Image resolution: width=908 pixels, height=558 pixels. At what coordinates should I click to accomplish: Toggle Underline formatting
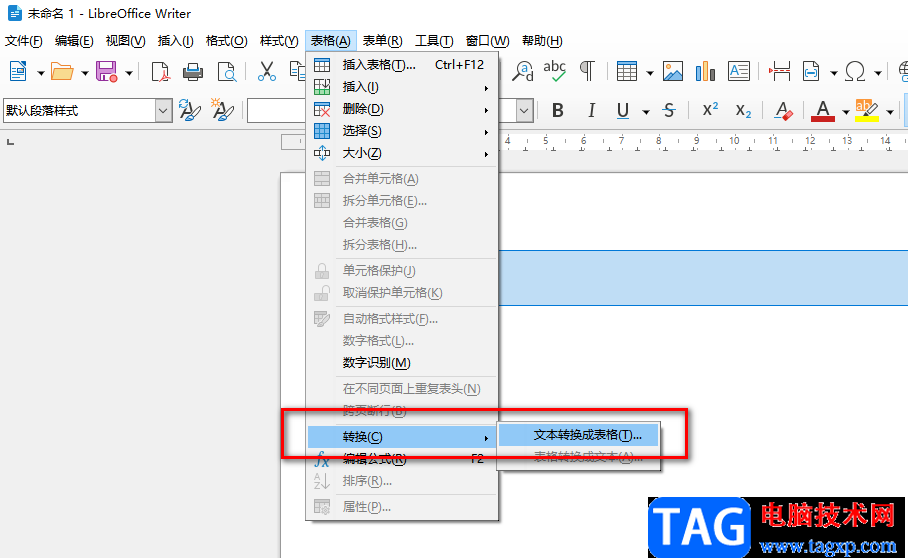[623, 110]
